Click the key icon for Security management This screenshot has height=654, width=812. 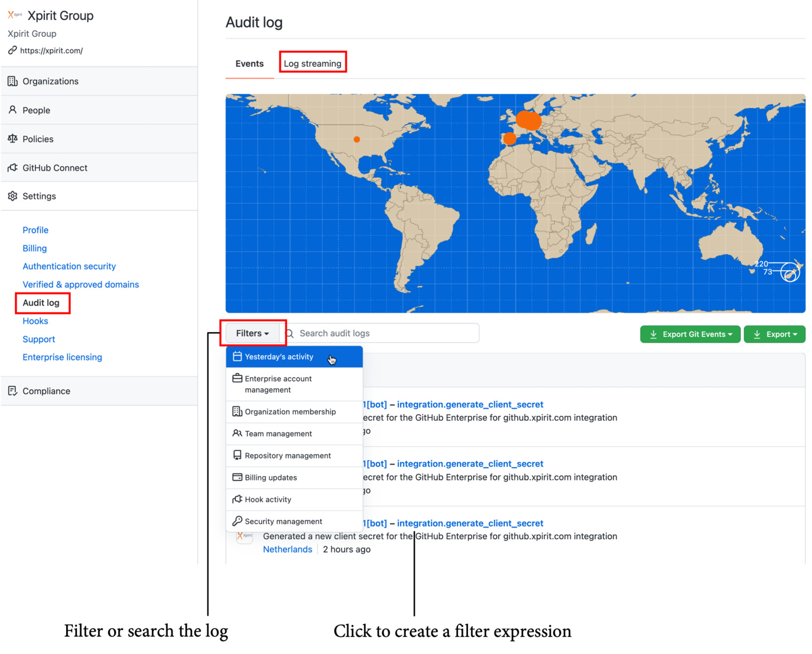point(238,521)
